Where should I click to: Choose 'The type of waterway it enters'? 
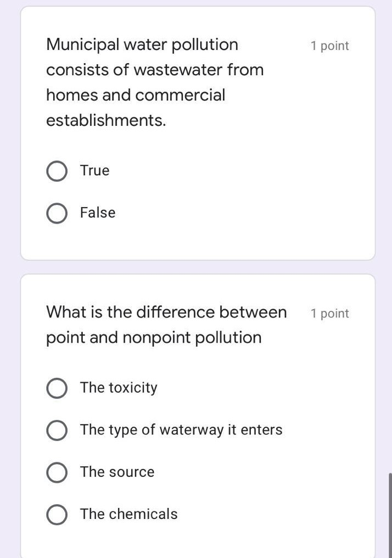click(x=57, y=431)
